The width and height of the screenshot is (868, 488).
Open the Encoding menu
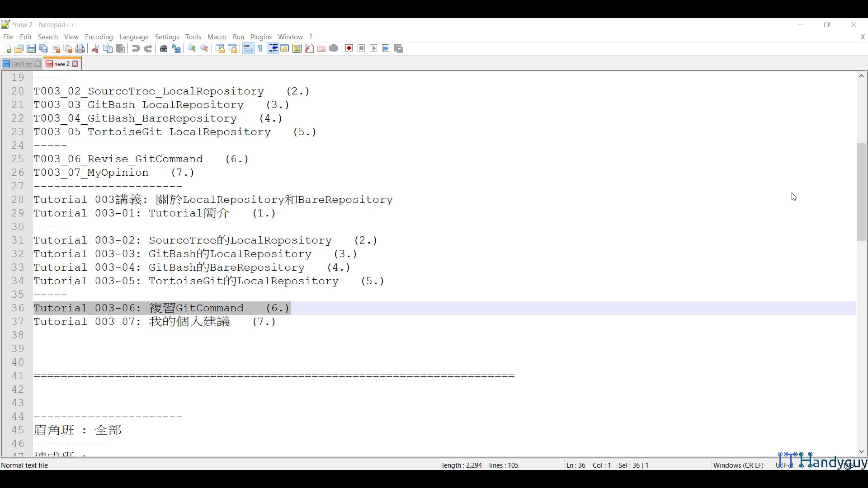[99, 37]
